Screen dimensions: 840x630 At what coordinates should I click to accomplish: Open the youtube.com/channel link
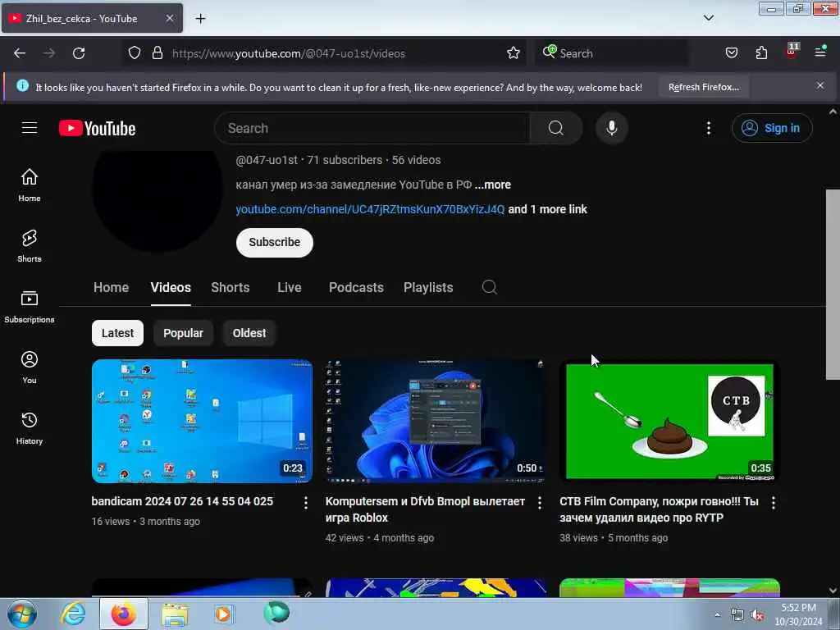click(x=370, y=209)
